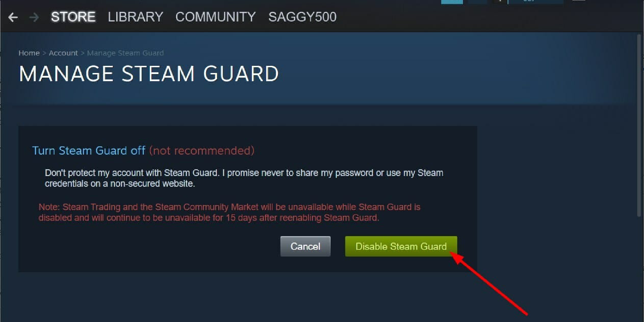The width and height of the screenshot is (644, 322).
Task: Go back using the left arrow
Action: [x=13, y=17]
